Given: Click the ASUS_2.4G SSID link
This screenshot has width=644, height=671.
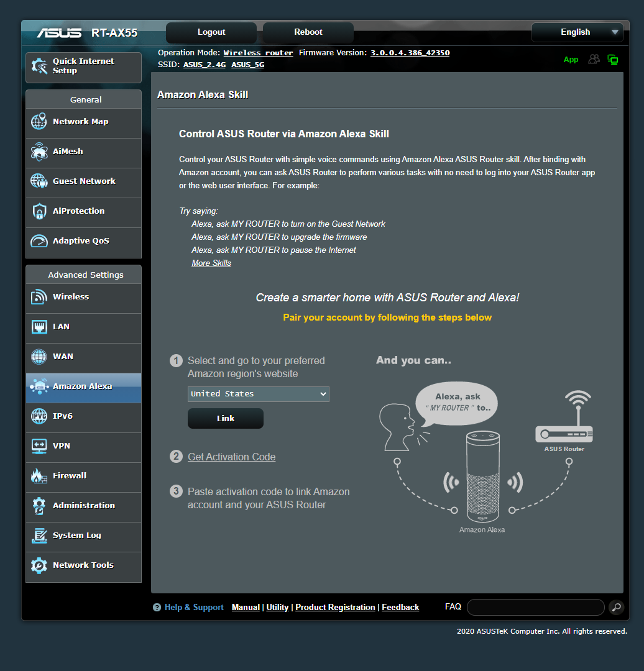Looking at the screenshot, I should point(205,65).
